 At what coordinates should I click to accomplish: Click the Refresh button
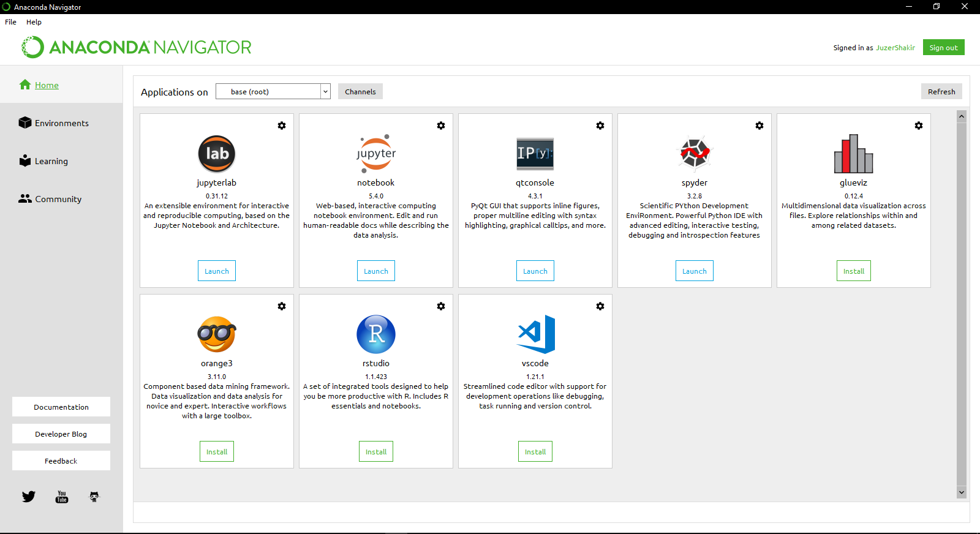tap(941, 92)
